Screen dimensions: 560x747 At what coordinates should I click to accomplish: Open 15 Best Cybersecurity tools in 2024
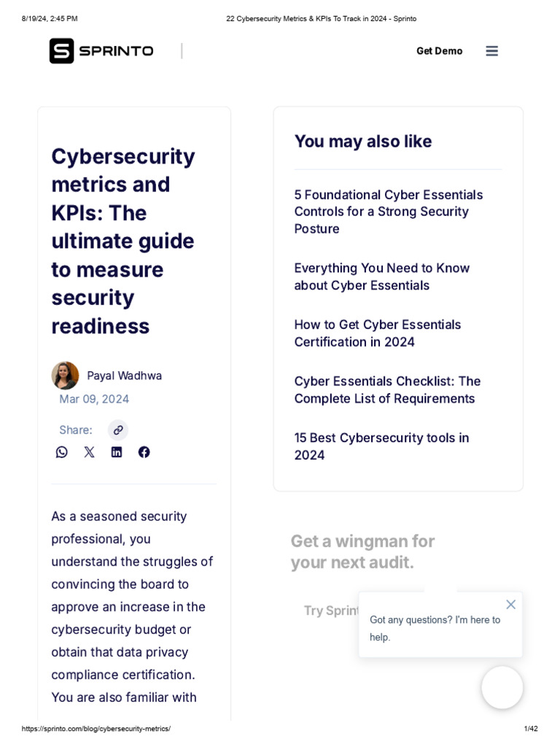381,446
